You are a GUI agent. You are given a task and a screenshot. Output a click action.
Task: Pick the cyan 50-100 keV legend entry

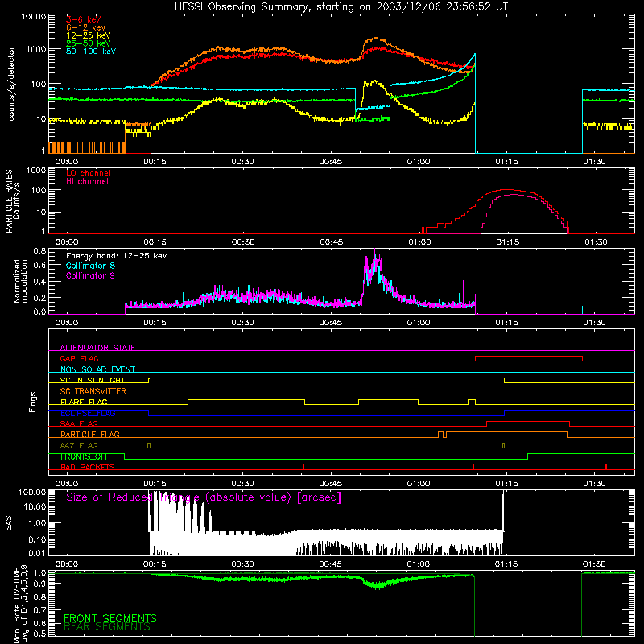(91, 52)
